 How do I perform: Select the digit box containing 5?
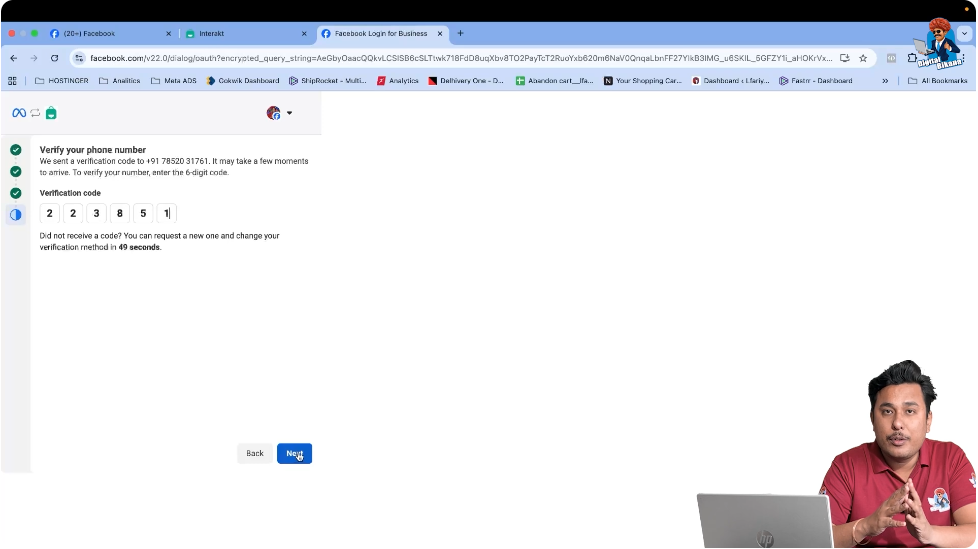[x=143, y=213]
